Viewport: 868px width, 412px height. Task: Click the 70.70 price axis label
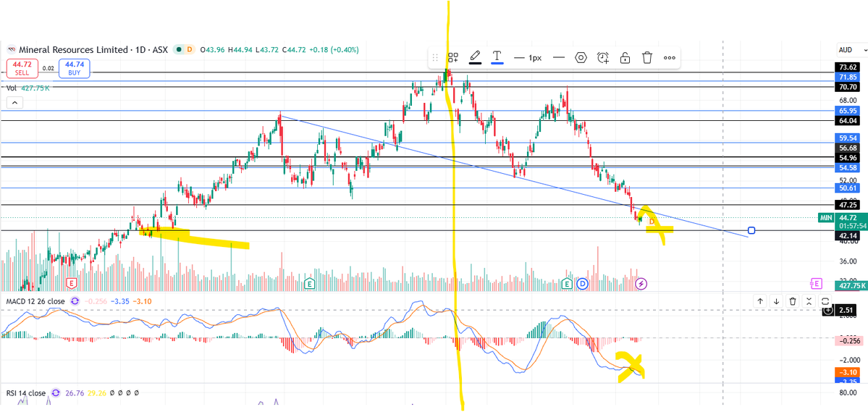tap(847, 87)
